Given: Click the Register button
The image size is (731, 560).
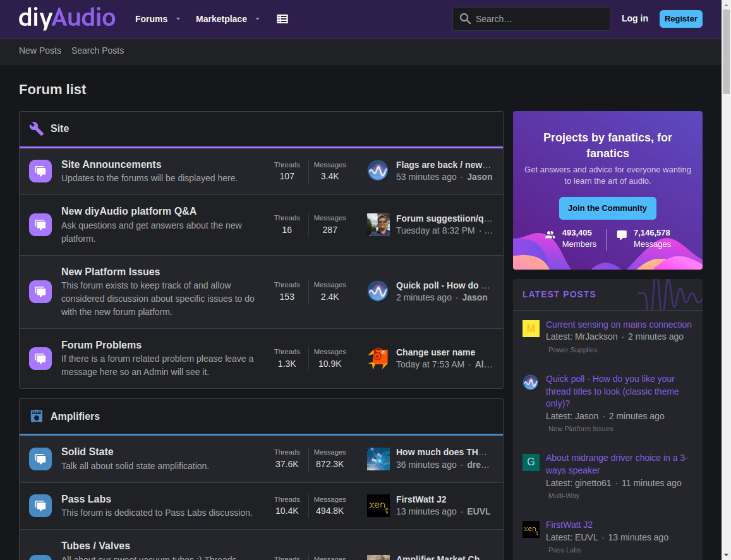Looking at the screenshot, I should coord(680,19).
